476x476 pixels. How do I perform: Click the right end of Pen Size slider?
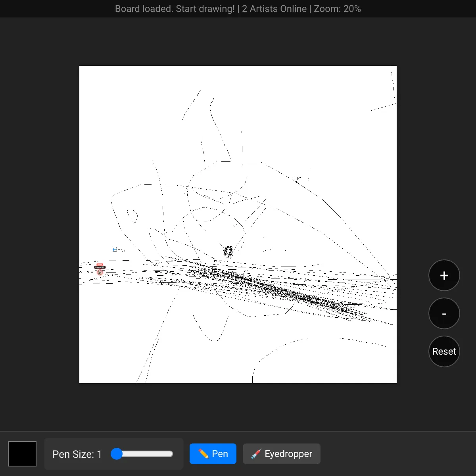coord(171,454)
